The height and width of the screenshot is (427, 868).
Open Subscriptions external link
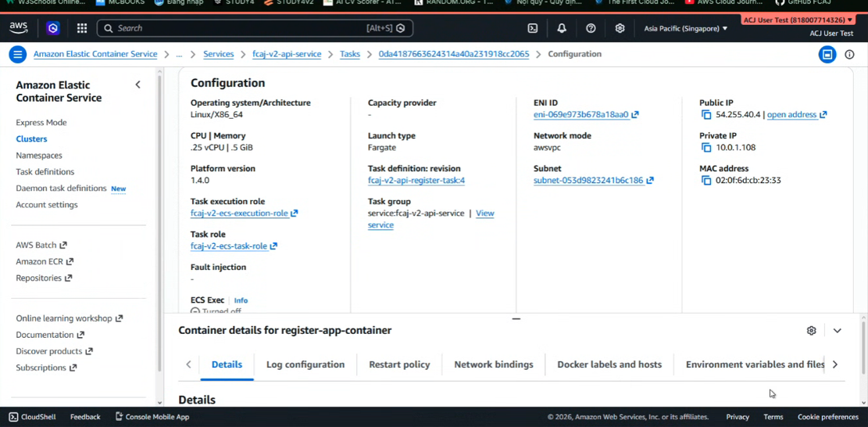click(x=46, y=368)
